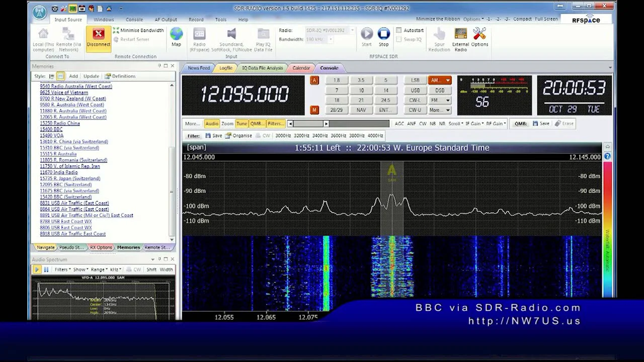Open the 9625 Voice of Vietnam memory
Image resolution: width=644 pixels, height=362 pixels.
tap(64, 93)
